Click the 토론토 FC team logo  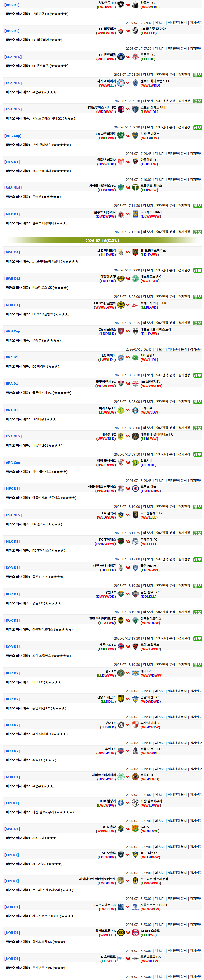[x=135, y=57]
